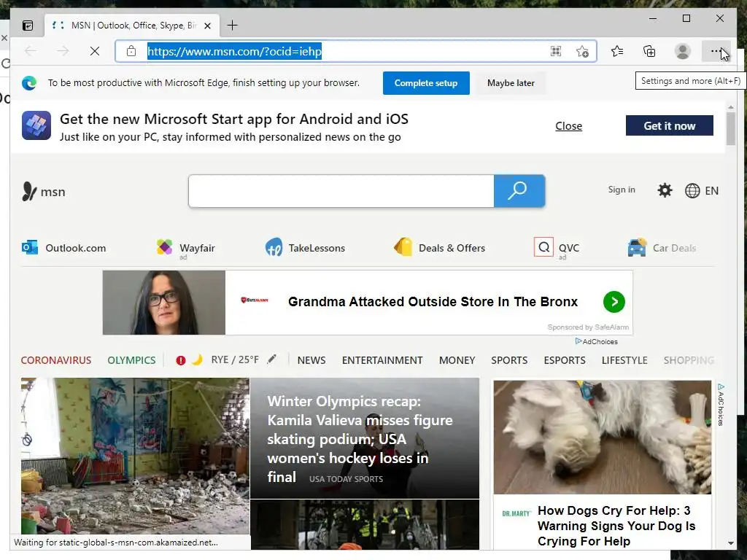The width and height of the screenshot is (747, 560).
Task: Click Complete setup button
Action: pyautogui.click(x=426, y=83)
